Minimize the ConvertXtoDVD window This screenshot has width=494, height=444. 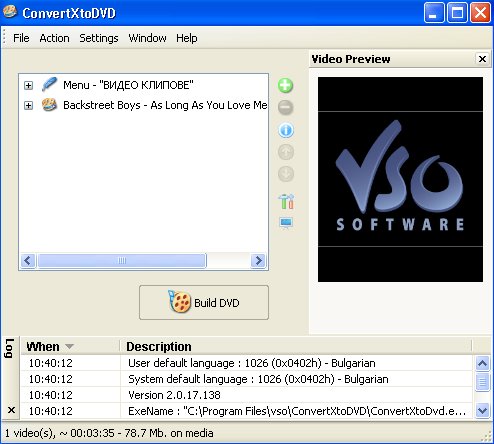(x=434, y=13)
